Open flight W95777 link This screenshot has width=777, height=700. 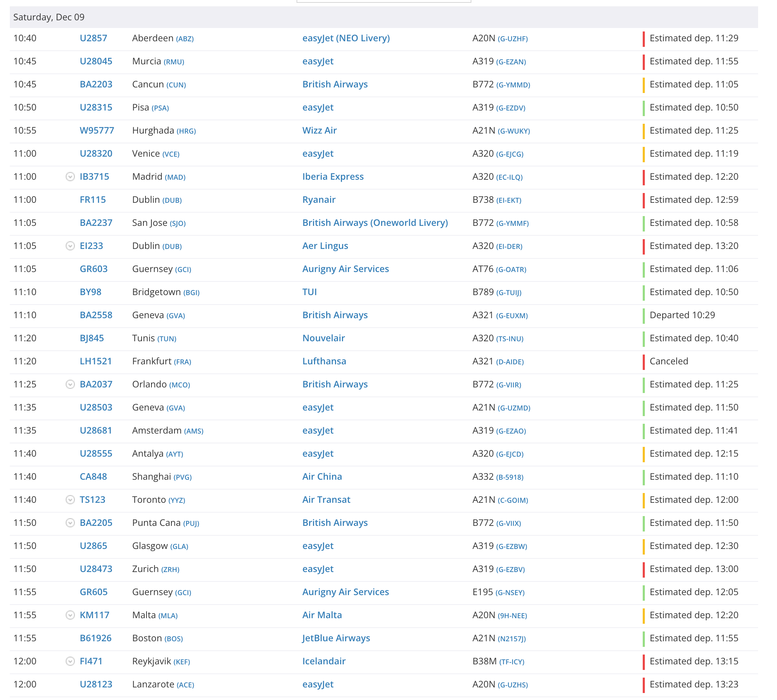coord(97,130)
